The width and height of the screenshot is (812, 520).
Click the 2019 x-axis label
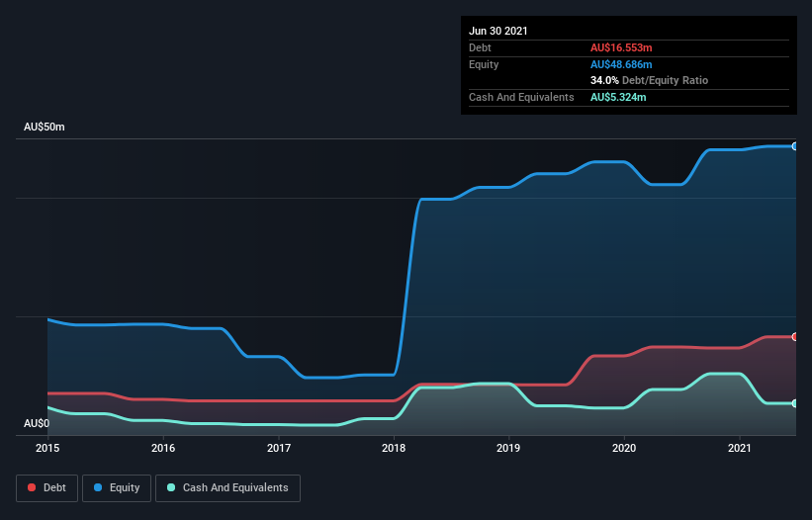(x=508, y=448)
